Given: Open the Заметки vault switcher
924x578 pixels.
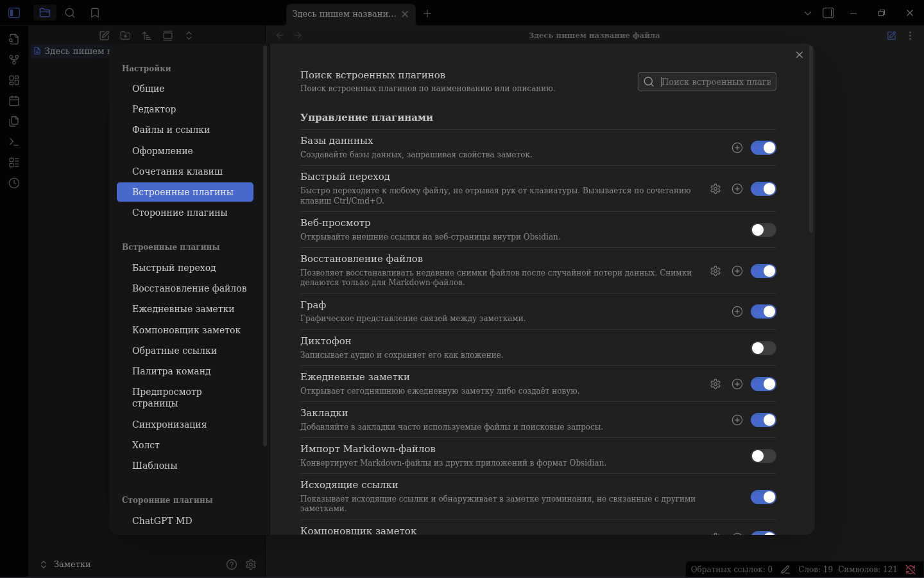Looking at the screenshot, I should pos(65,565).
